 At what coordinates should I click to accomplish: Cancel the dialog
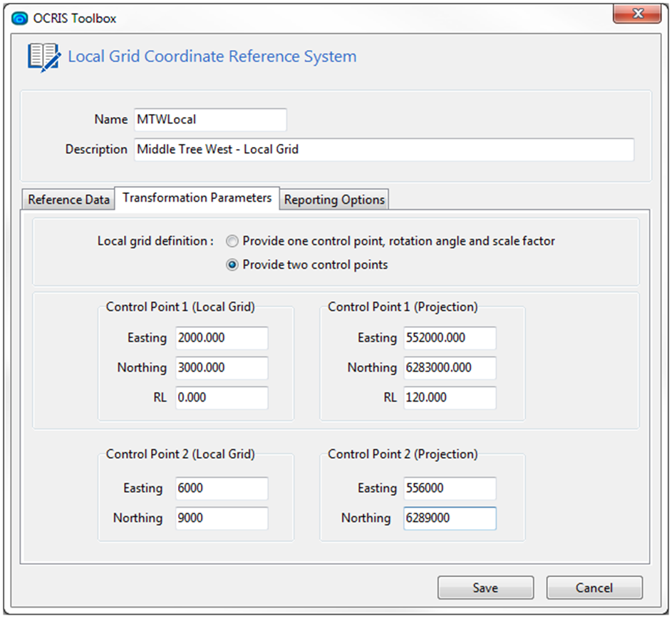click(x=594, y=588)
